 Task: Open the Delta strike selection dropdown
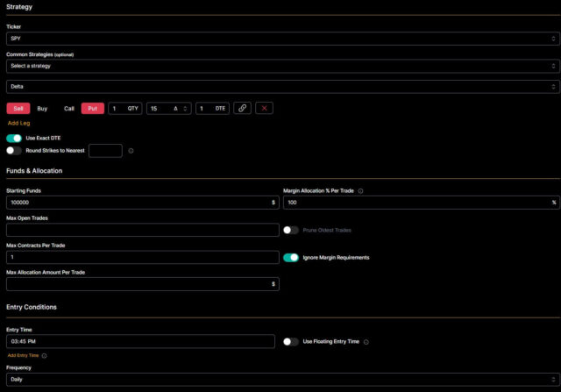(x=280, y=87)
